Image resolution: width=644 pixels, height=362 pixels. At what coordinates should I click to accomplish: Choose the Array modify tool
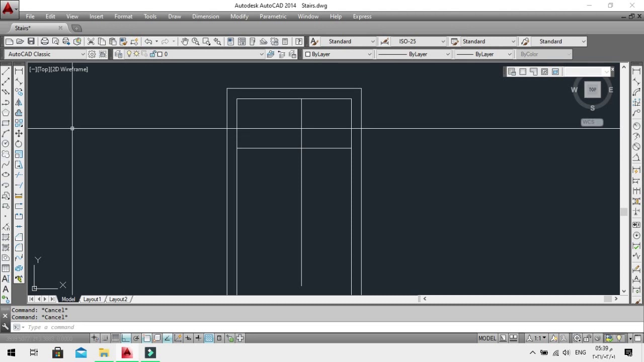19,123
